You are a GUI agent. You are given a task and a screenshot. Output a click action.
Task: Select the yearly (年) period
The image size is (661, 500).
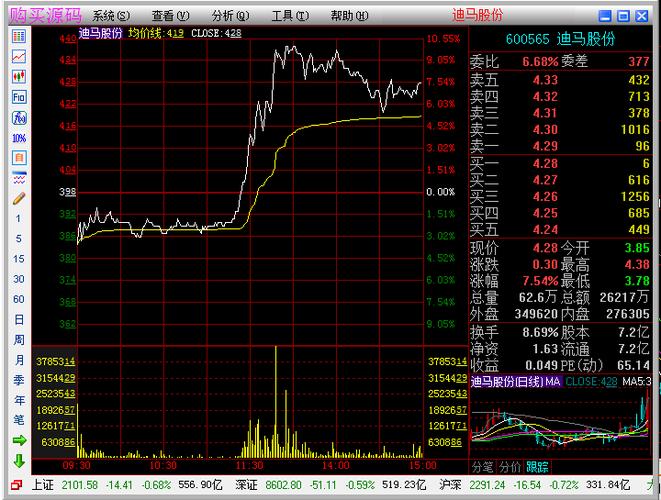(x=19, y=400)
